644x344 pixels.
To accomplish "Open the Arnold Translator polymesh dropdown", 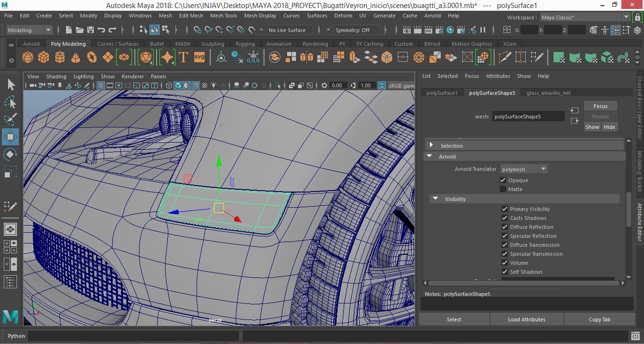I will coord(523,169).
